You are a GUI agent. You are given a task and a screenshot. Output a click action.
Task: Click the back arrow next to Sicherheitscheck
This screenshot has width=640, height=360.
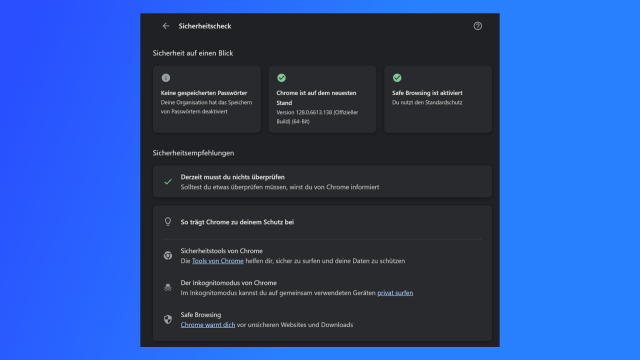coord(166,26)
